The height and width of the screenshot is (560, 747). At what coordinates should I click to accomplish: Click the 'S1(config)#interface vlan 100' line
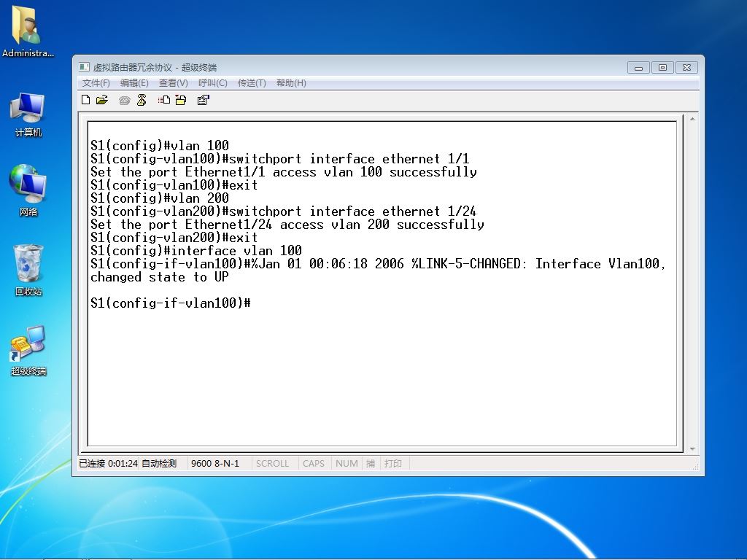pyautogui.click(x=196, y=251)
